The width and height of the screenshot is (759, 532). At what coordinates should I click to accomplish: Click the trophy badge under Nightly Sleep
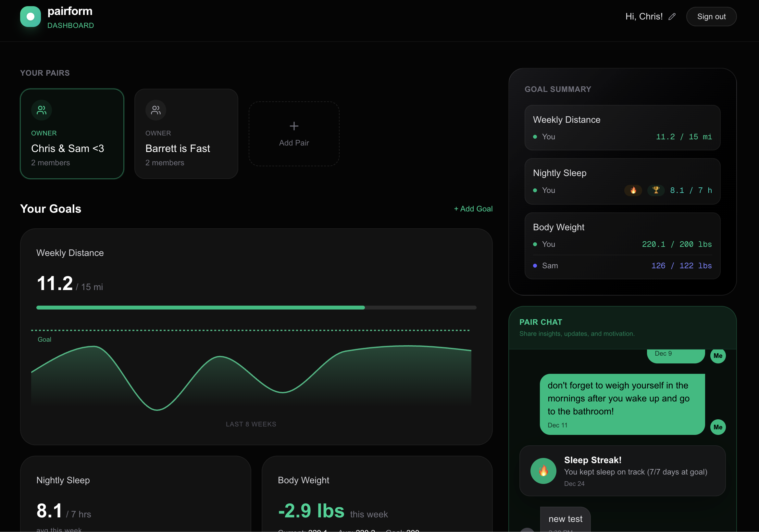coord(656,190)
